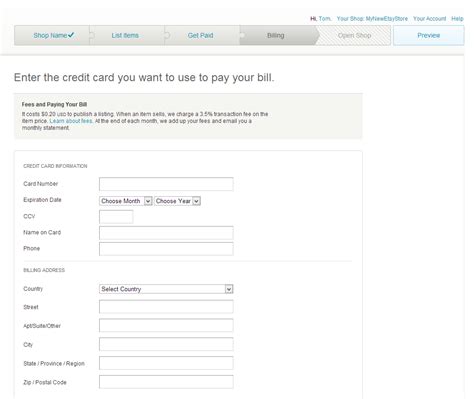
Task: Focus the Name on Card field
Action: pyautogui.click(x=166, y=233)
